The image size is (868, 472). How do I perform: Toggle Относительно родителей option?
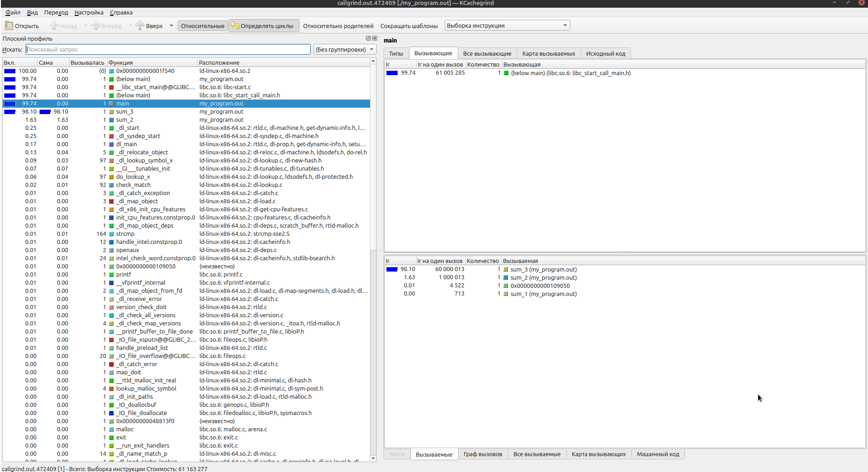[x=338, y=26]
